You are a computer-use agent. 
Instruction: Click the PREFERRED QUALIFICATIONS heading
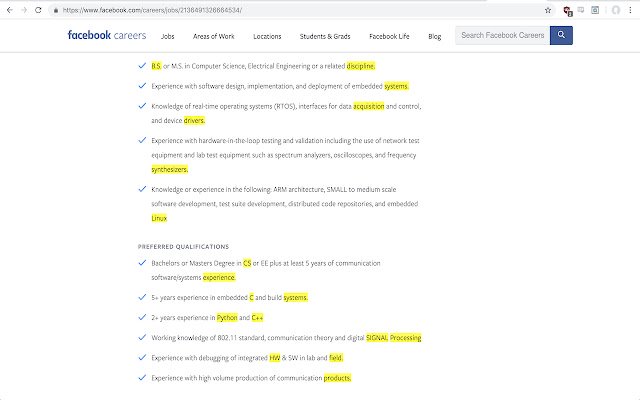pos(183,247)
